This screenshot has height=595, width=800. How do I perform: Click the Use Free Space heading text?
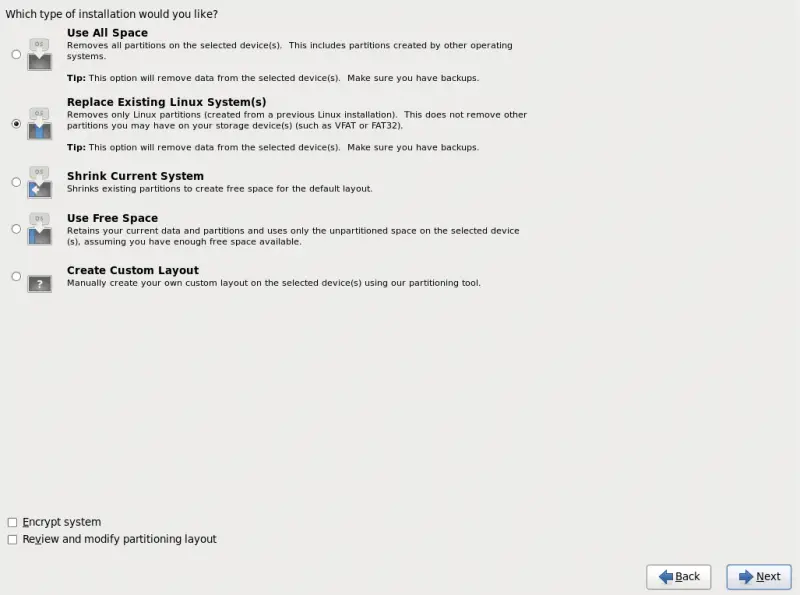pyautogui.click(x=112, y=218)
